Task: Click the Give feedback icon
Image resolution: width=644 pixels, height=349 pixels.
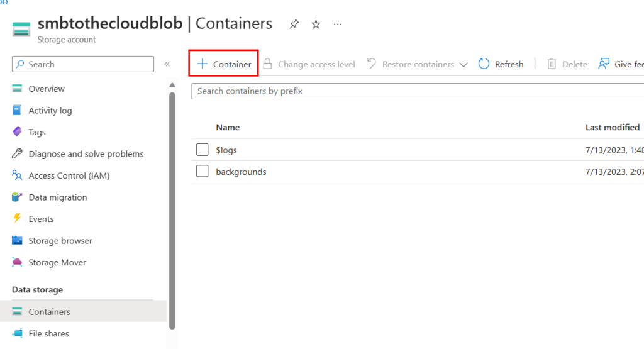Action: click(604, 64)
